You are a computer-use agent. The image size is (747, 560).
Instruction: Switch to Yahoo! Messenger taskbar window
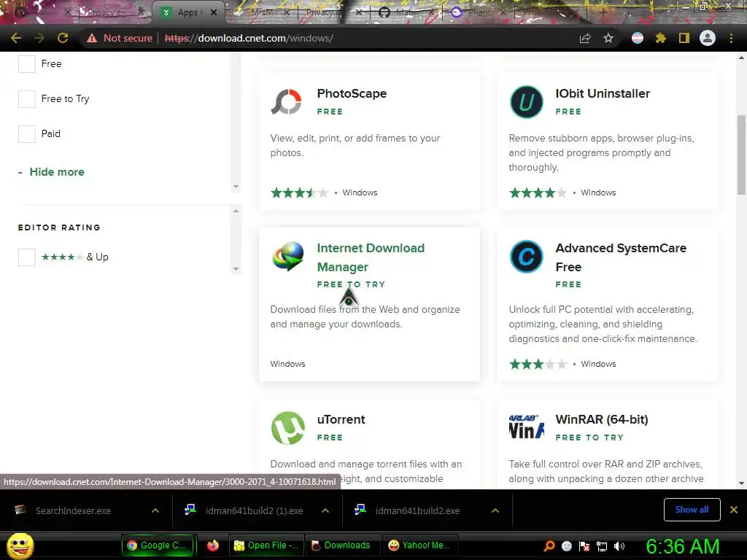[419, 545]
